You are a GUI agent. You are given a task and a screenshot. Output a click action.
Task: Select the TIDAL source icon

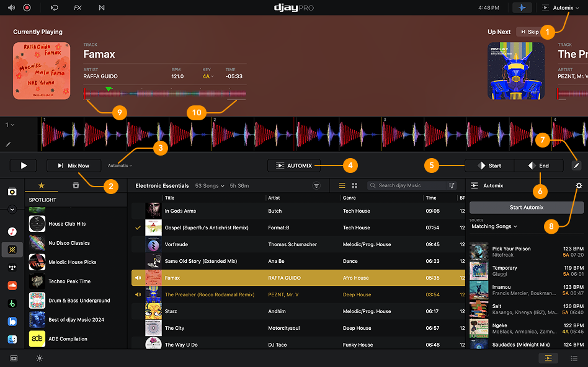pos(12,267)
